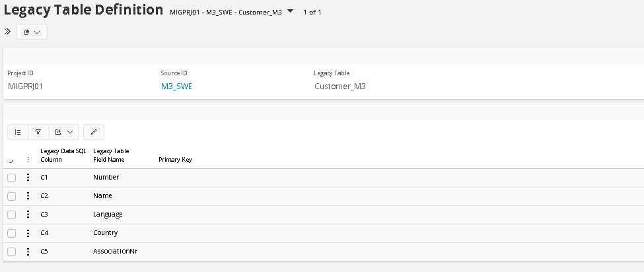The image size is (644, 272).
Task: Click the AssociationNr field name cell
Action: [115, 252]
